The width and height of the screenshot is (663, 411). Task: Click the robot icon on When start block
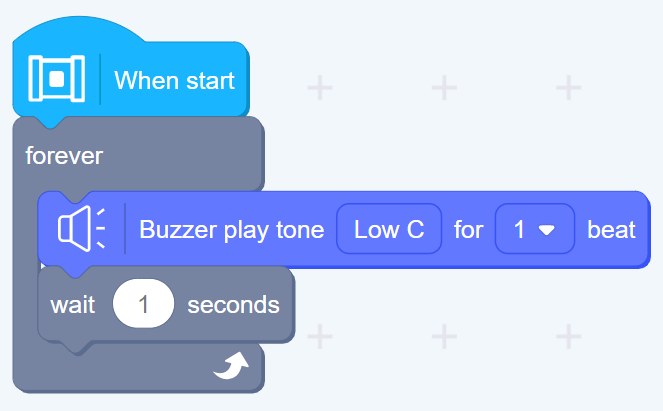[57, 79]
